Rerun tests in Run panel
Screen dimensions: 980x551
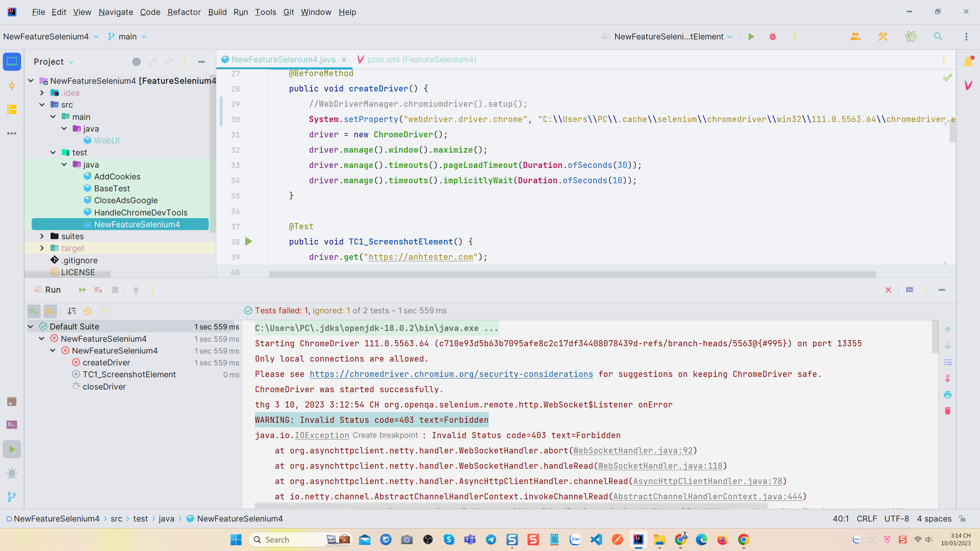point(82,290)
